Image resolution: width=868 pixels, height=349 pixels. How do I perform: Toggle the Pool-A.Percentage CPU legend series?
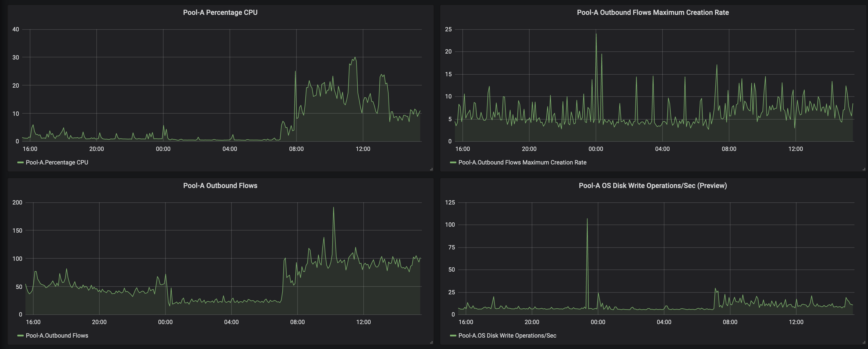[x=57, y=162]
